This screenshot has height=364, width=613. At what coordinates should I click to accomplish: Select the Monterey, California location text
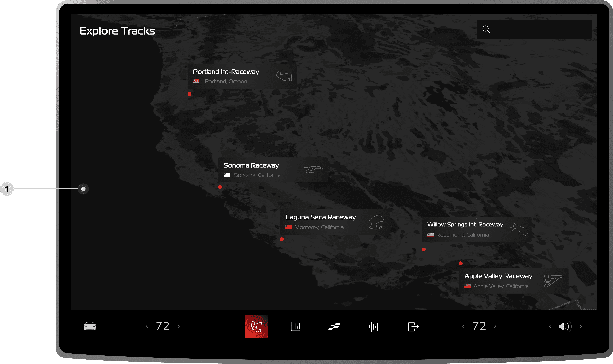tap(319, 227)
